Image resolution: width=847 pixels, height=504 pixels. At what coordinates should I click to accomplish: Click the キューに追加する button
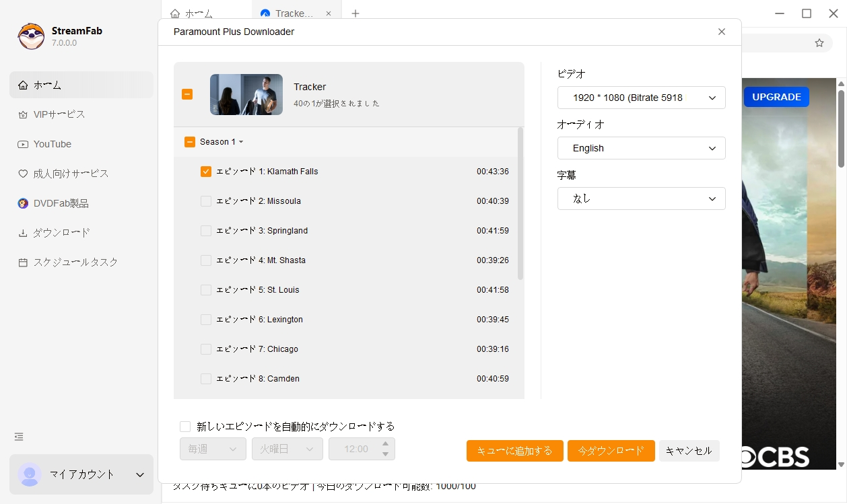point(514,451)
